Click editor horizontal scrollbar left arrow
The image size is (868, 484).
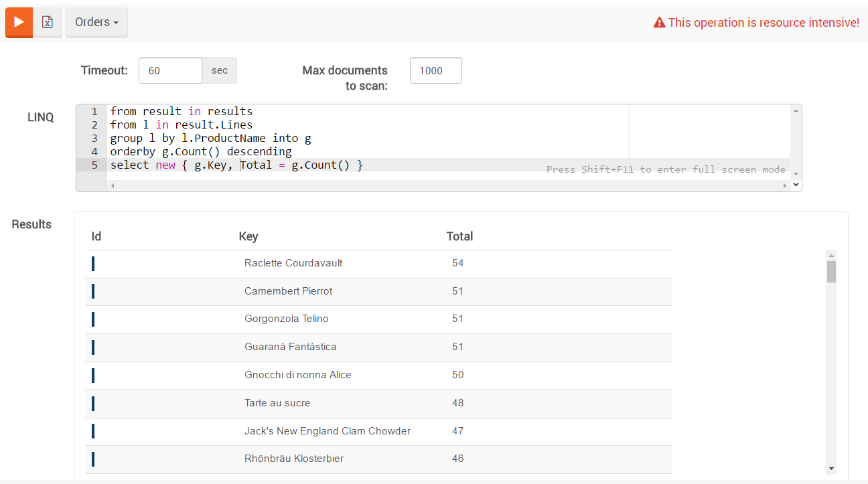coord(113,185)
